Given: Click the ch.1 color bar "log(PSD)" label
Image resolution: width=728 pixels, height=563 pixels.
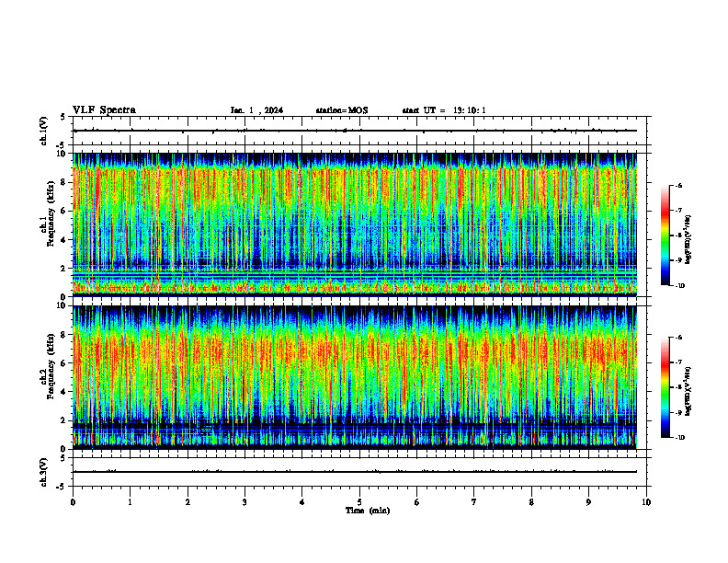Looking at the screenshot, I should click(688, 240).
